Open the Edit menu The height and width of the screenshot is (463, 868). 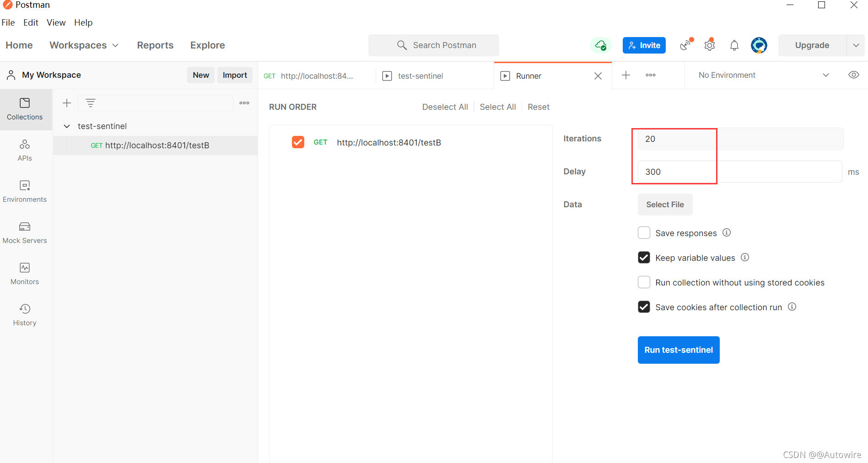pyautogui.click(x=31, y=22)
